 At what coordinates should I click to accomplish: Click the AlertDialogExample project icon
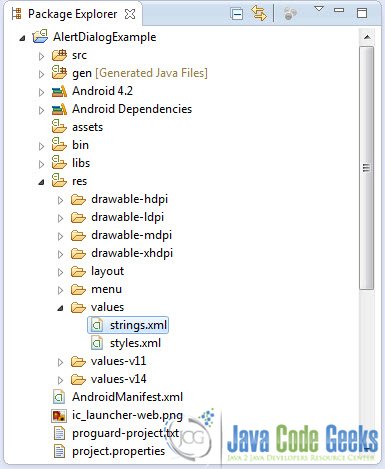[x=40, y=37]
